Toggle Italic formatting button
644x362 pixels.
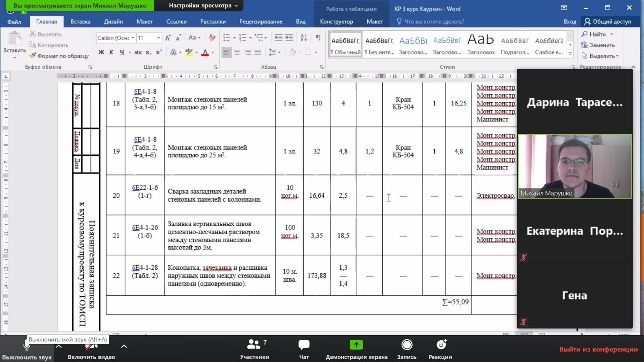(x=111, y=52)
